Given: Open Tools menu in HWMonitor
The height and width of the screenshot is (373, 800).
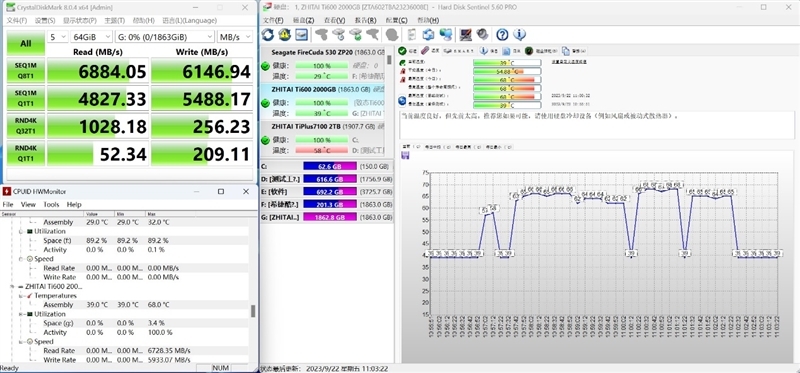Looking at the screenshot, I should [x=51, y=204].
